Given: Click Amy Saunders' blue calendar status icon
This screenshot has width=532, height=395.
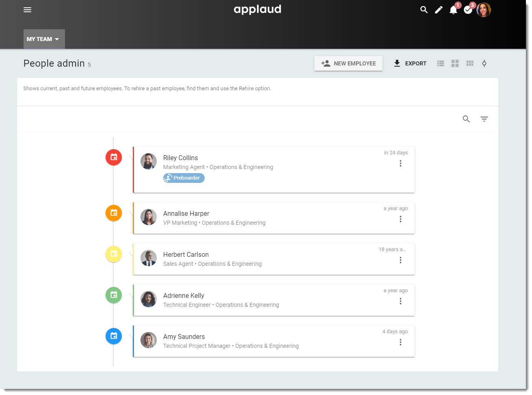Looking at the screenshot, I should click(x=114, y=336).
